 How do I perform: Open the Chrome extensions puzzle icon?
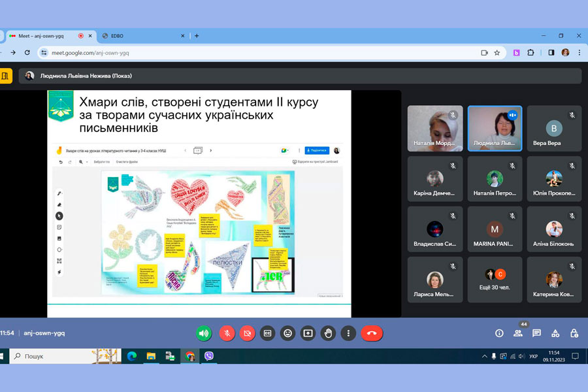tap(531, 53)
